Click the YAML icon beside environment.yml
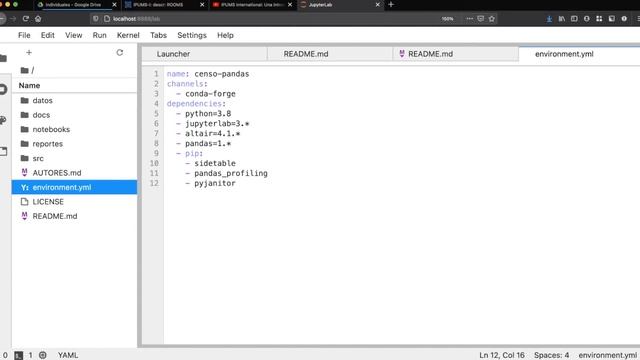The image size is (640, 360). (24, 187)
